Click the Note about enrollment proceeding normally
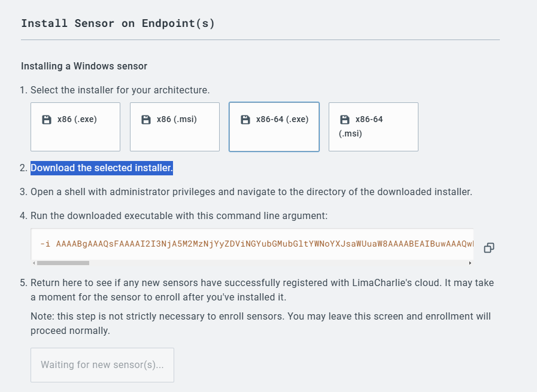This screenshot has width=537, height=392. pos(260,323)
